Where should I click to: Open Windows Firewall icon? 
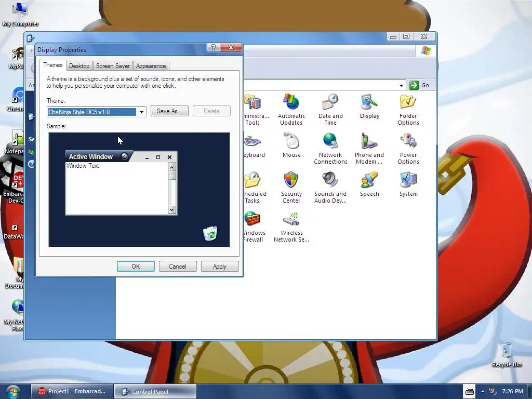[x=253, y=227]
